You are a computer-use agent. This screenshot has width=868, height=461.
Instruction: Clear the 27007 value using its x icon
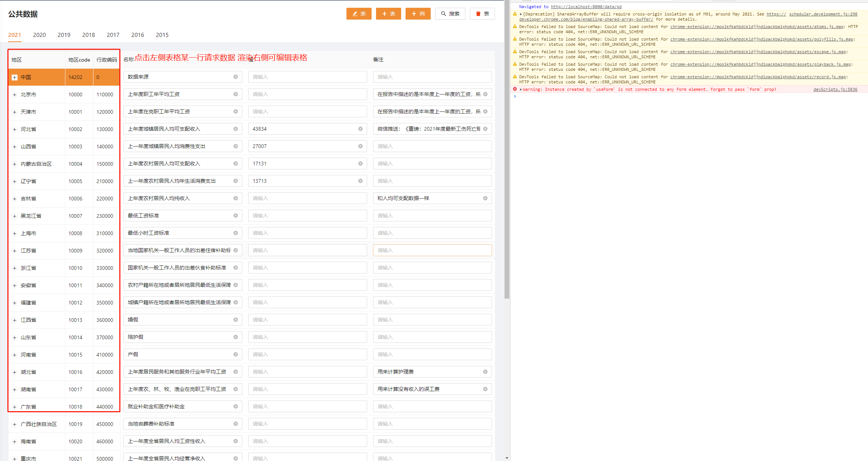click(x=361, y=146)
